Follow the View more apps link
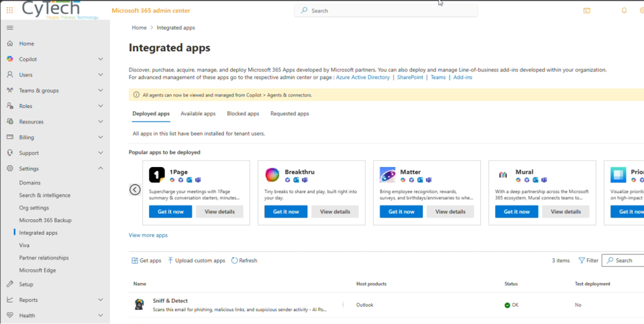644x324 pixels. (148, 235)
